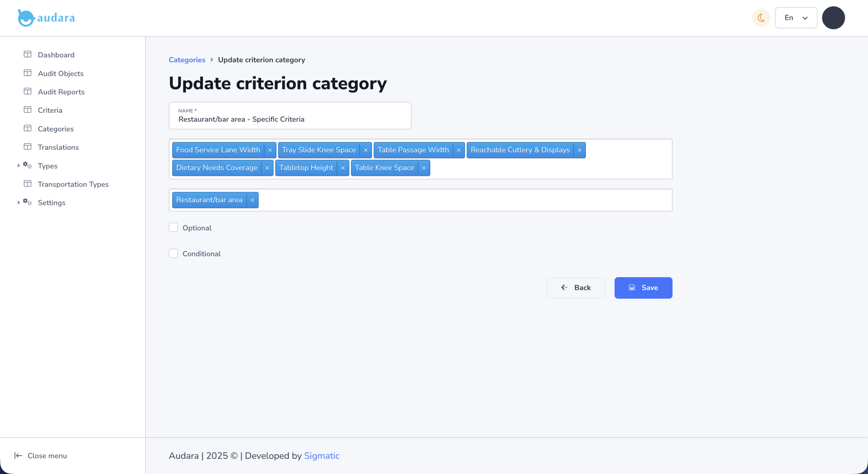This screenshot has width=868, height=474.
Task: Tick the Conditional checkbox
Action: 174,253
